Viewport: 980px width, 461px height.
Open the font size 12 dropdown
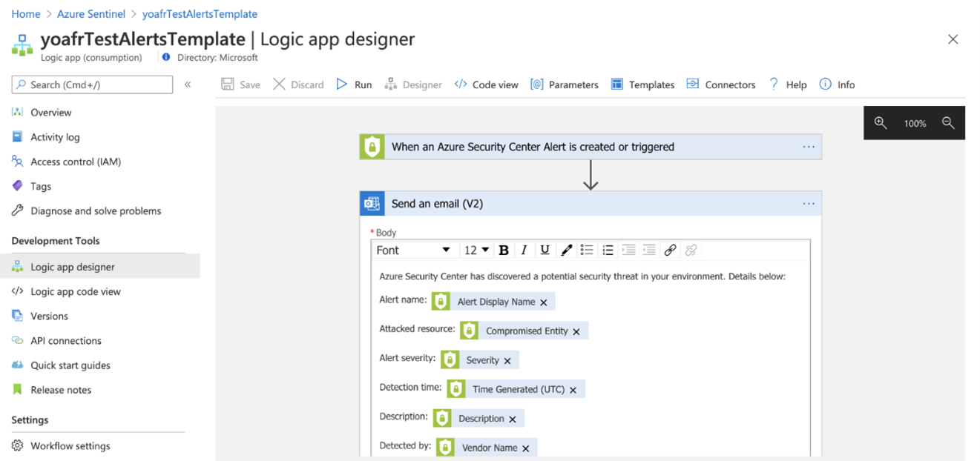476,250
